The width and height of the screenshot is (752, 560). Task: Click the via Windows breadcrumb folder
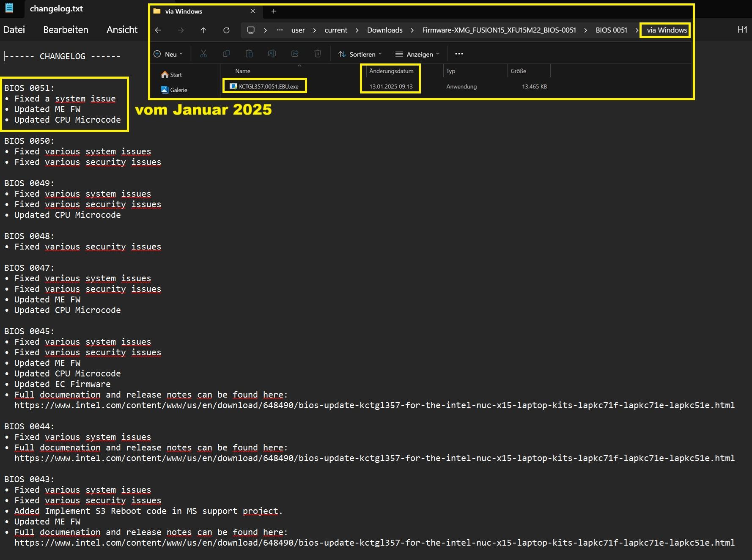pyautogui.click(x=667, y=30)
